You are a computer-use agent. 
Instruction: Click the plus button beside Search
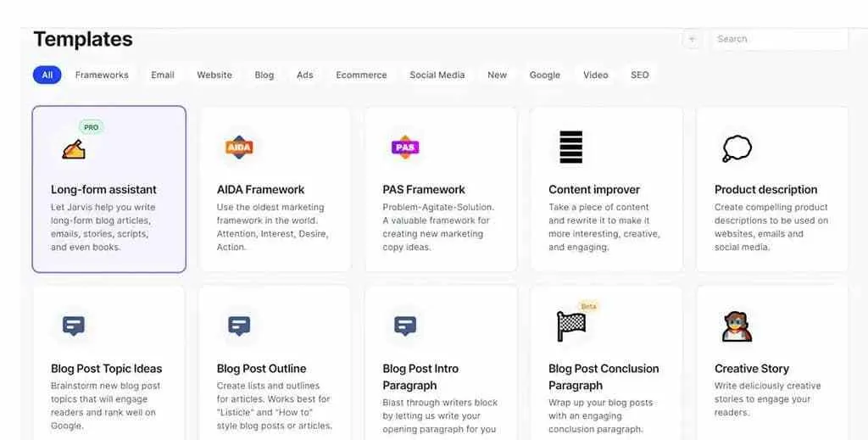tap(692, 39)
